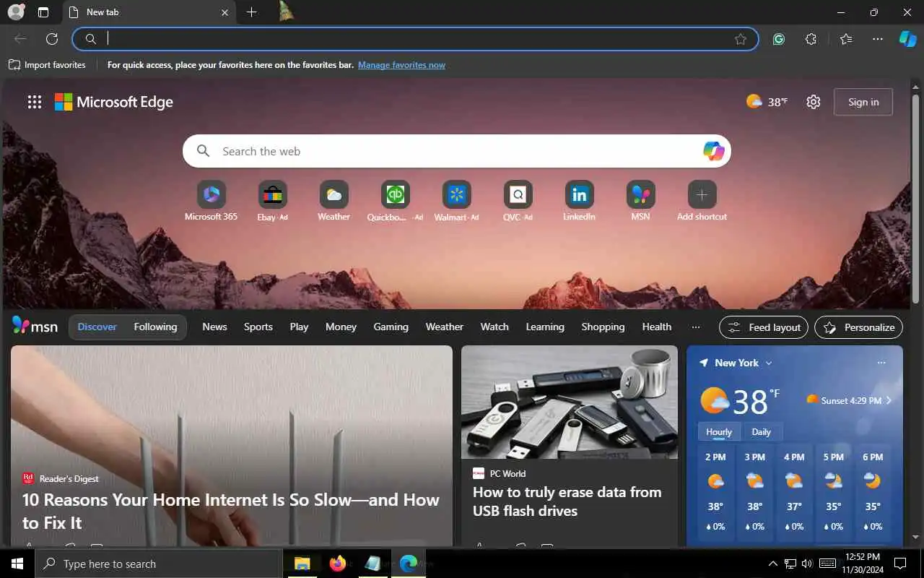924x578 pixels.
Task: Launch Firefox from the taskbar
Action: click(337, 564)
